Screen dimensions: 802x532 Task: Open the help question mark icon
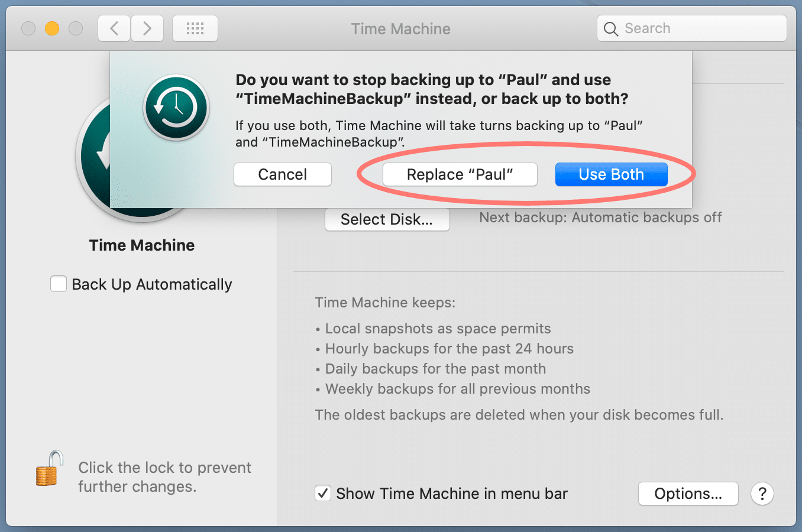(x=762, y=494)
